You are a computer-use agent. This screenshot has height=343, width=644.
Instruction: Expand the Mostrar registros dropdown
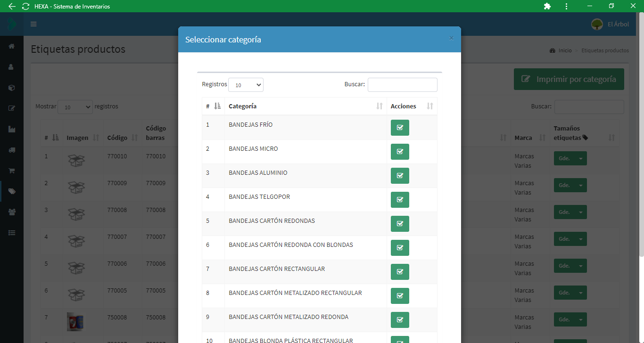75,107
